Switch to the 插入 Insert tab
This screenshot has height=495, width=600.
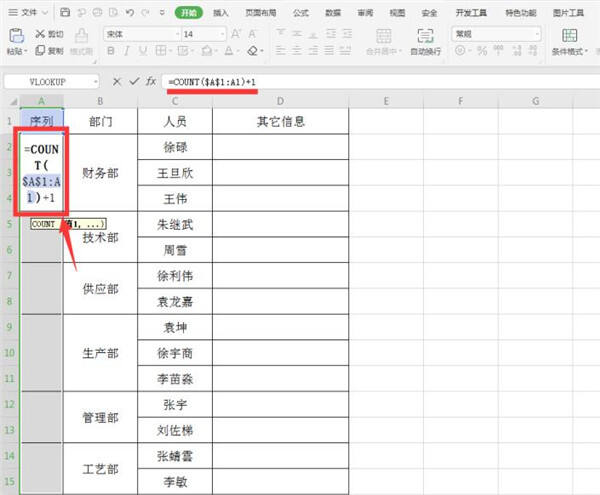coord(221,13)
